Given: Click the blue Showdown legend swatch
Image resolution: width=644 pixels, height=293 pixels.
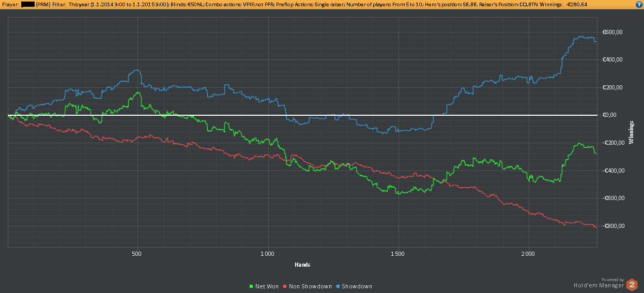Looking at the screenshot, I should coord(338,286).
